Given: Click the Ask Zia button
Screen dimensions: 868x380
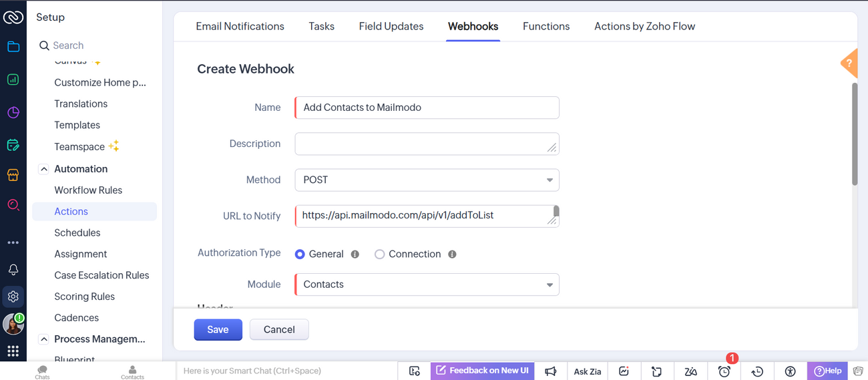Looking at the screenshot, I should (x=588, y=371).
